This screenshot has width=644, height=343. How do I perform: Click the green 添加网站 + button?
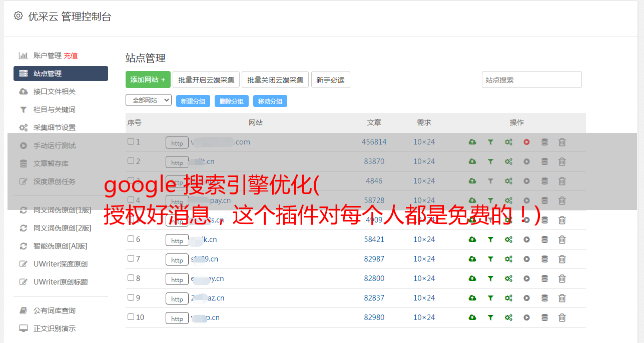coord(148,79)
